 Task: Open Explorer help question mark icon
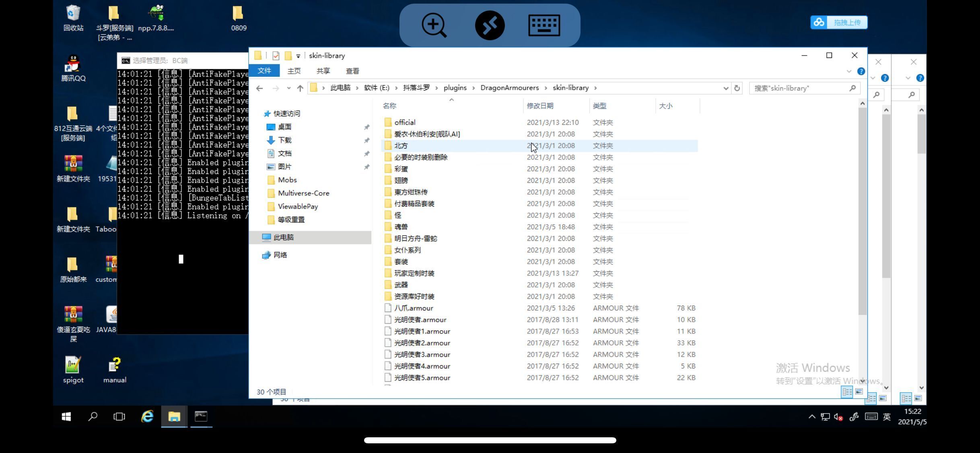(861, 71)
